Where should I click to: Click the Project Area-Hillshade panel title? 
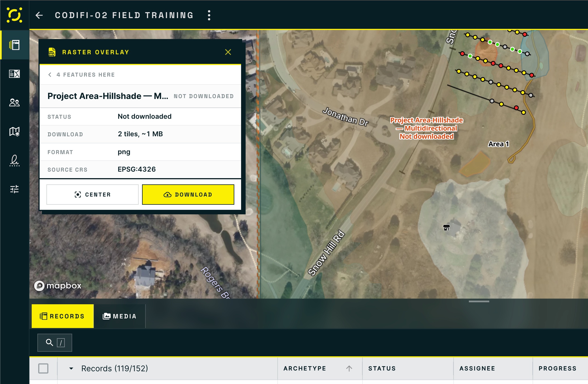[108, 96]
